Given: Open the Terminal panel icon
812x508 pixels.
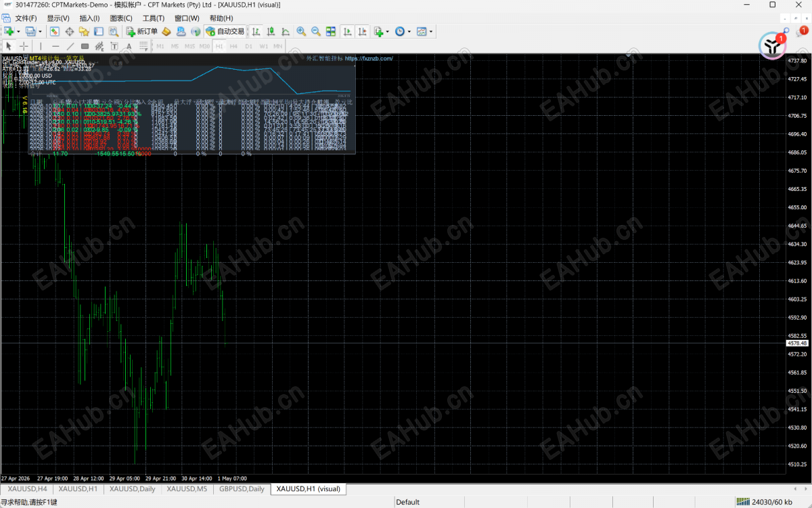Looking at the screenshot, I should [x=99, y=31].
